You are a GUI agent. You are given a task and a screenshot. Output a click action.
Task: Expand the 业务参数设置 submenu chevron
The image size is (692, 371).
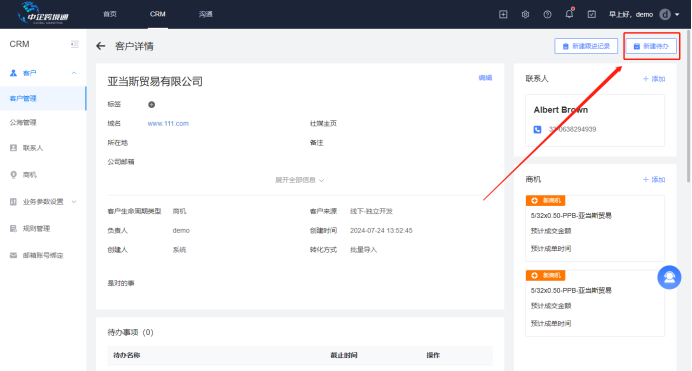pos(74,202)
